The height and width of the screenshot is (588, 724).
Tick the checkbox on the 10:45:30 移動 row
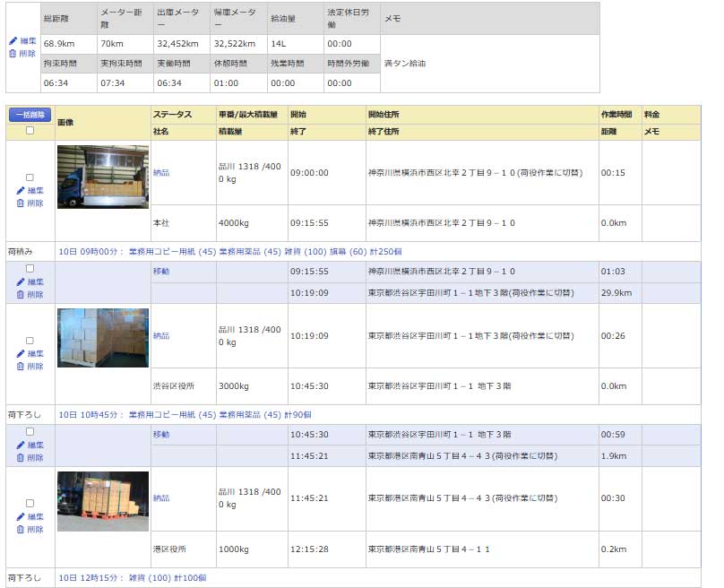pyautogui.click(x=30, y=431)
